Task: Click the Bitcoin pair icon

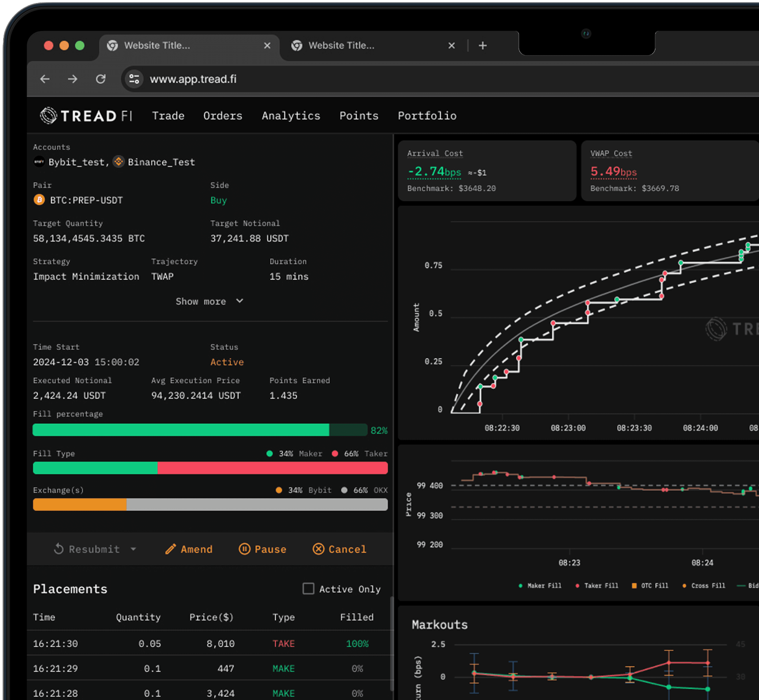Action: point(39,200)
